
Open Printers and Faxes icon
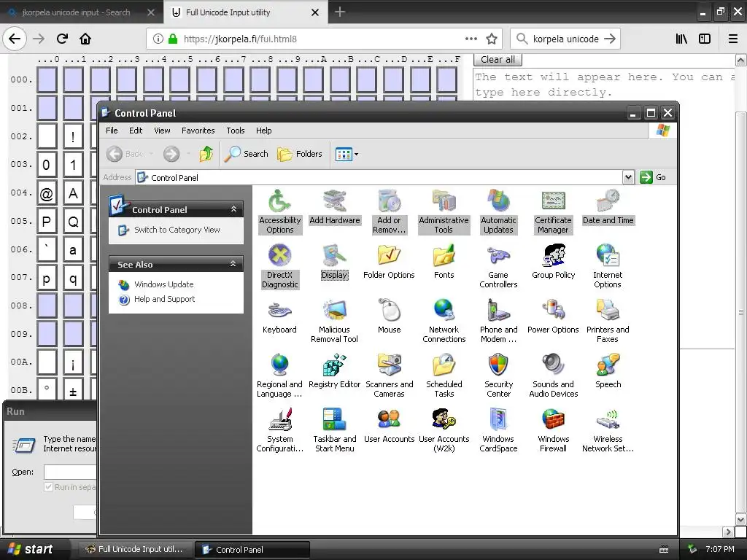[x=608, y=322]
